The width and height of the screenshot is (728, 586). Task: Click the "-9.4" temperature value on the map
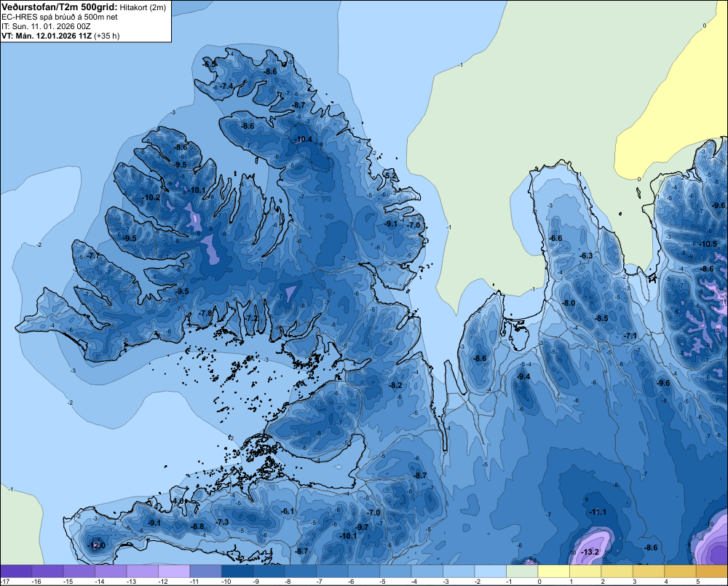pyautogui.click(x=523, y=376)
